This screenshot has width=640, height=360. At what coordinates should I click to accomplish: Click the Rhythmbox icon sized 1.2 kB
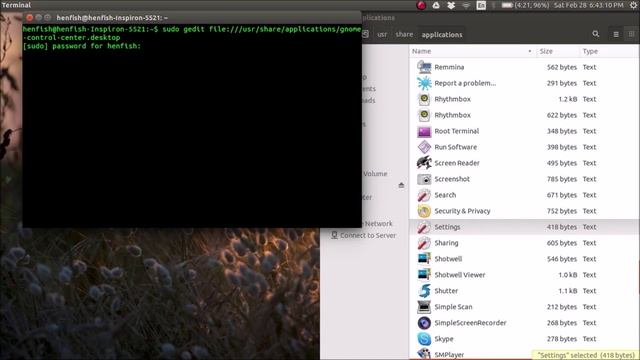424,99
